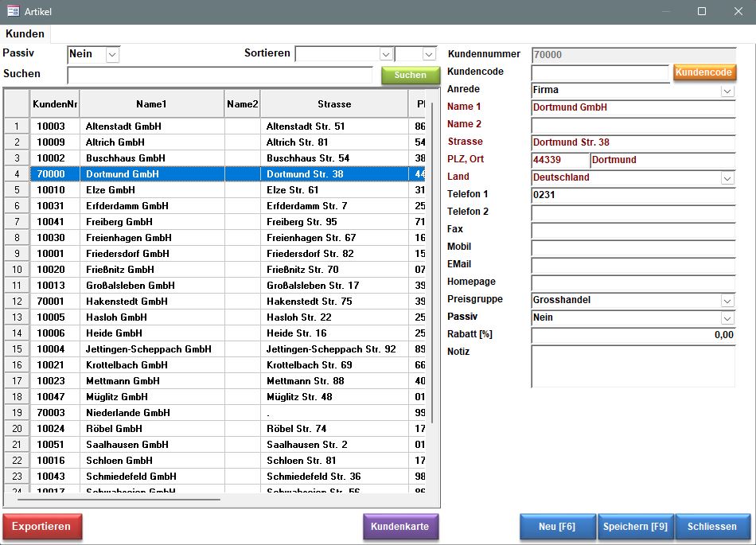Switch to the Kunden tab
Viewport: 756px width, 545px height.
pos(25,34)
